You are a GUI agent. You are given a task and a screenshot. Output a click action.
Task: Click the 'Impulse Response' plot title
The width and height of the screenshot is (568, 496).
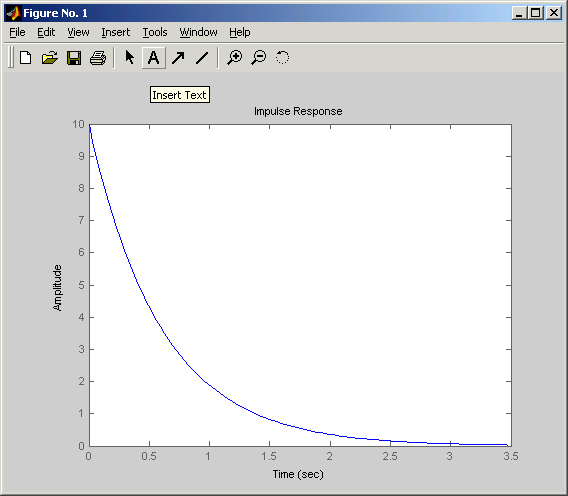[298, 111]
